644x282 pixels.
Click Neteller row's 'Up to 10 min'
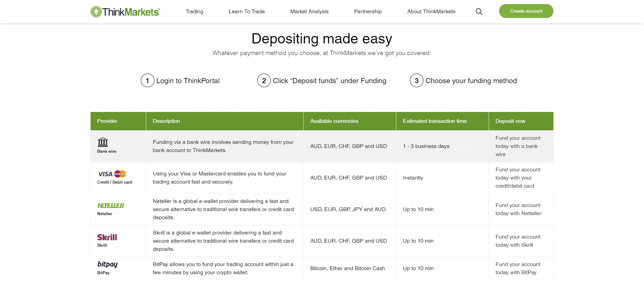418,209
